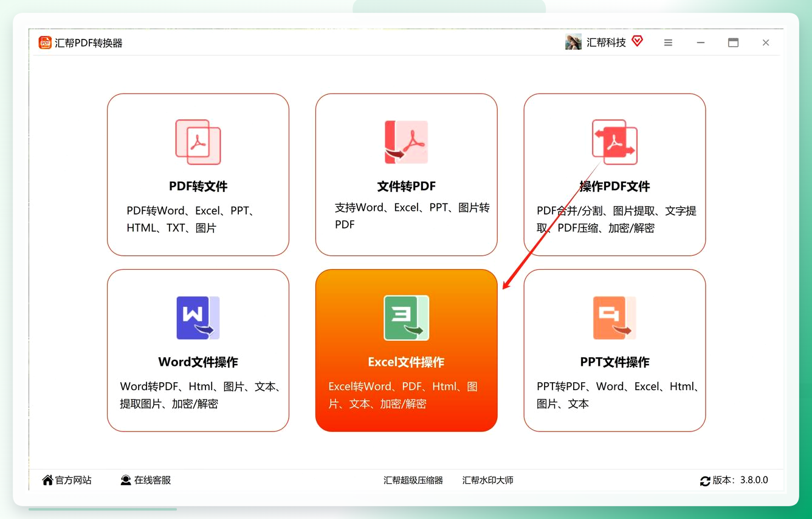Open the PPT文件操作 card title
Image resolution: width=812 pixels, height=519 pixels.
pyautogui.click(x=614, y=362)
